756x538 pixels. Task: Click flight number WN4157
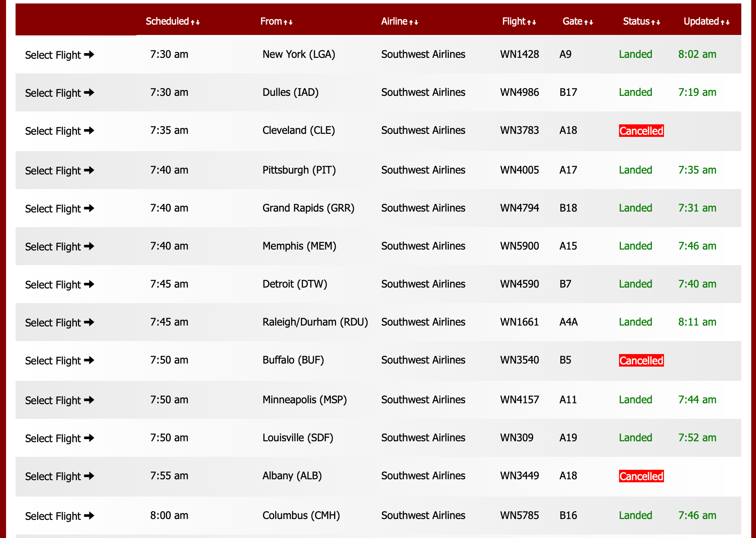(519, 399)
